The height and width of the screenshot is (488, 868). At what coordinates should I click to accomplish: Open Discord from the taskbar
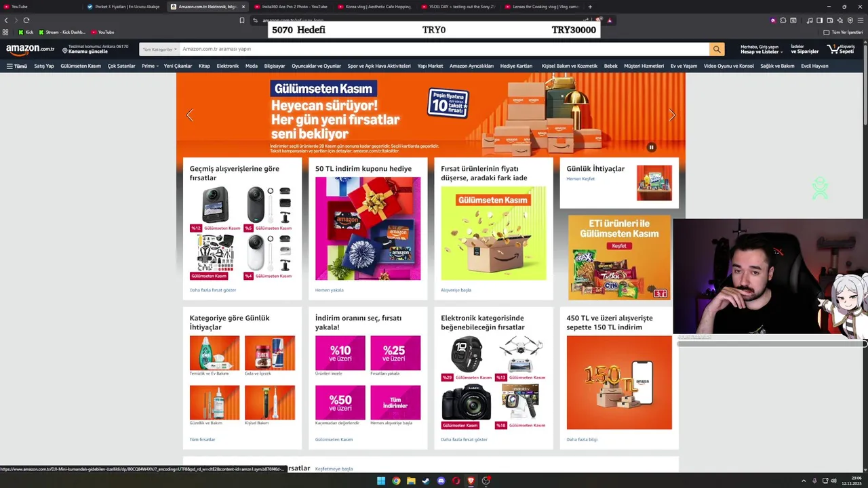point(441,481)
